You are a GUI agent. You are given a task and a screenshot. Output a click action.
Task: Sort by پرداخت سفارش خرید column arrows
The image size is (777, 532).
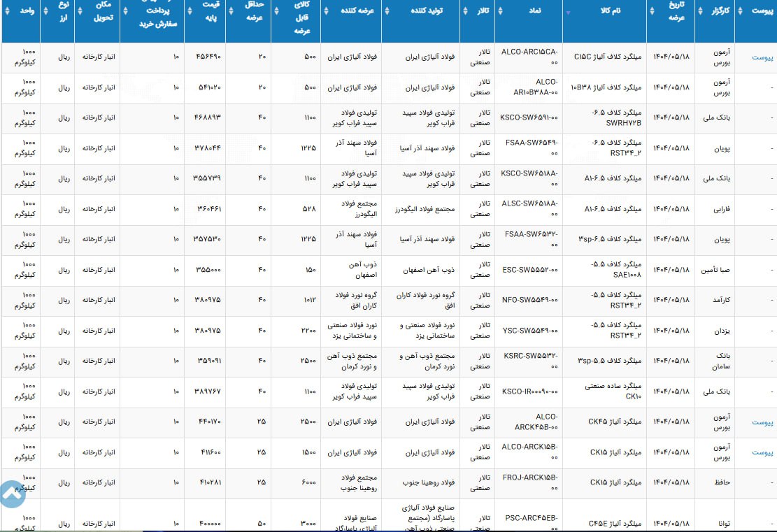[x=125, y=11]
